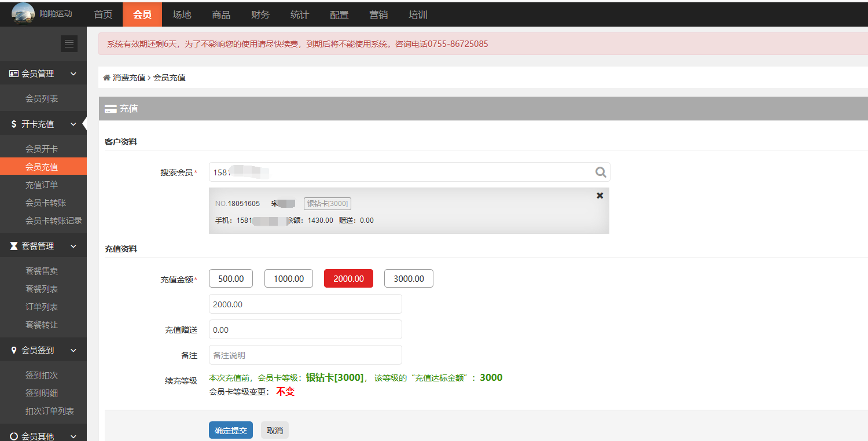Image resolution: width=868 pixels, height=441 pixels.
Task: Open the 商品 top menu
Action: pyautogui.click(x=221, y=14)
